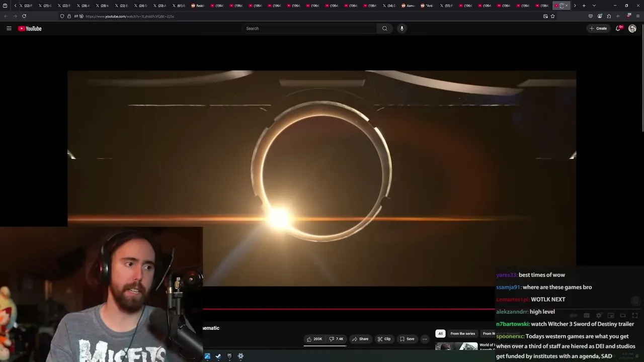
Task: Go to the YouTube home logo
Action: pos(30,29)
